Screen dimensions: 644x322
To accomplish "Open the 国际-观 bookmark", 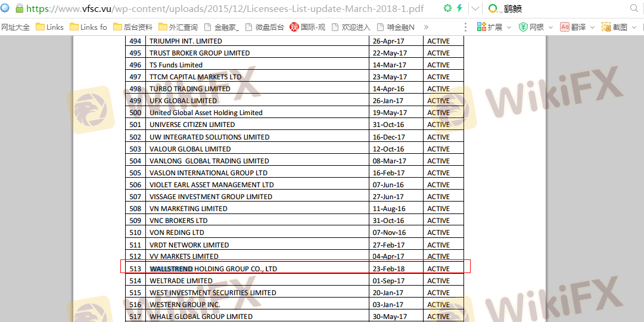I will (307, 27).
